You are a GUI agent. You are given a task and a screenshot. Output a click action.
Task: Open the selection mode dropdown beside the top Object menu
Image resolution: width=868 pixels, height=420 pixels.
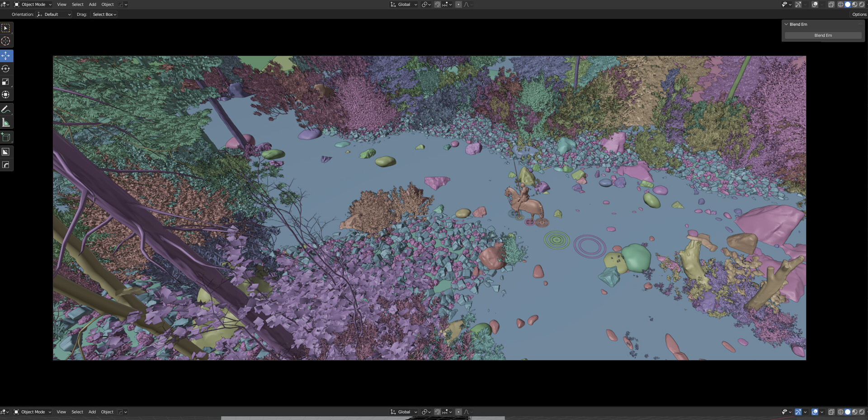(123, 5)
